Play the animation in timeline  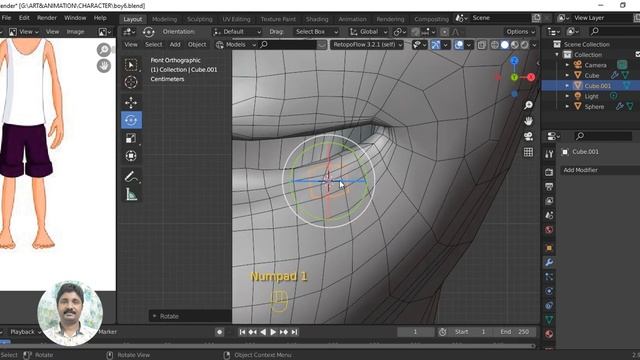[x=273, y=332]
